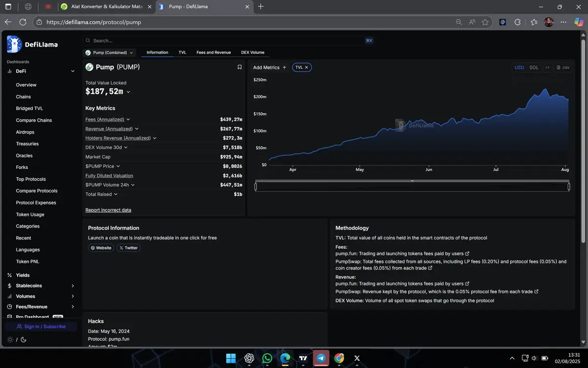Expand Holders Revenue (Annualized) metric
588x368 pixels.
[x=155, y=138]
